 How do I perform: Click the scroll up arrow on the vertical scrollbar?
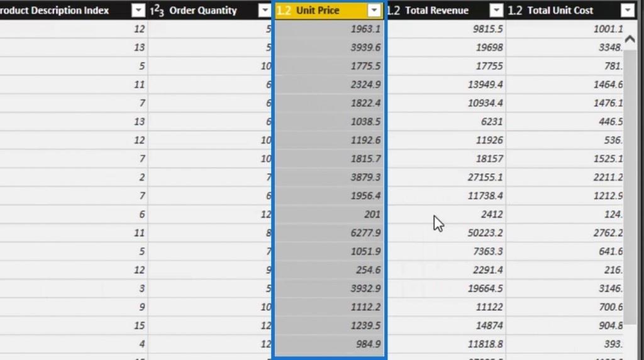pyautogui.click(x=630, y=40)
